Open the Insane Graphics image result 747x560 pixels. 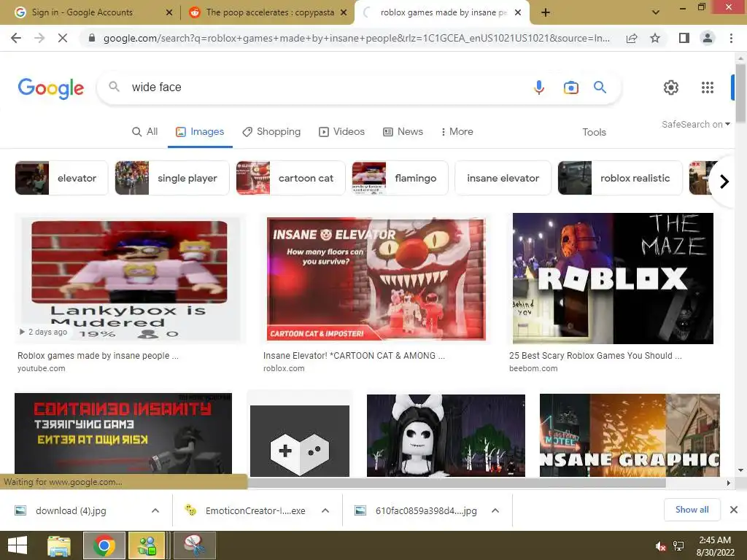[630, 435]
